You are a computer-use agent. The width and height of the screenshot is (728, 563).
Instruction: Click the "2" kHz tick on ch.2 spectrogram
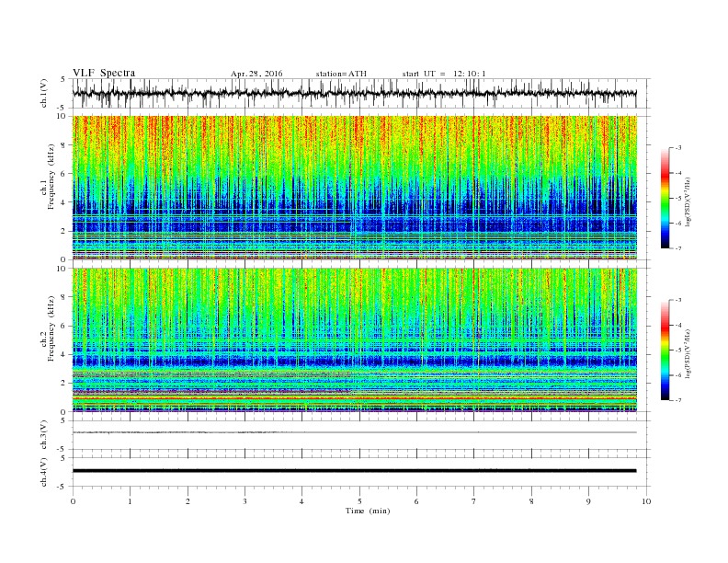pyautogui.click(x=63, y=384)
